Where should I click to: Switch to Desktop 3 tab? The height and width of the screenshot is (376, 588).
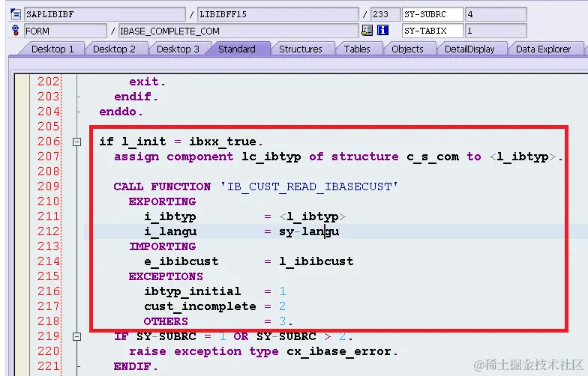click(x=178, y=49)
